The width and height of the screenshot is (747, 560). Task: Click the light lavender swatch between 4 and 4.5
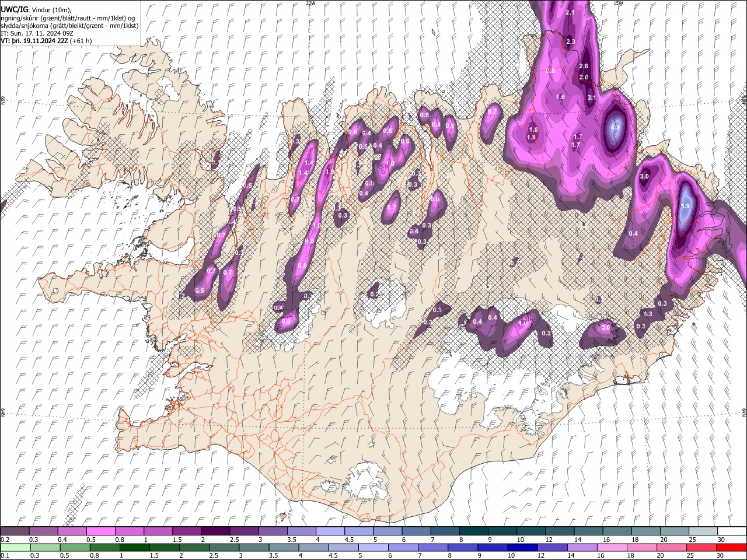(x=329, y=531)
